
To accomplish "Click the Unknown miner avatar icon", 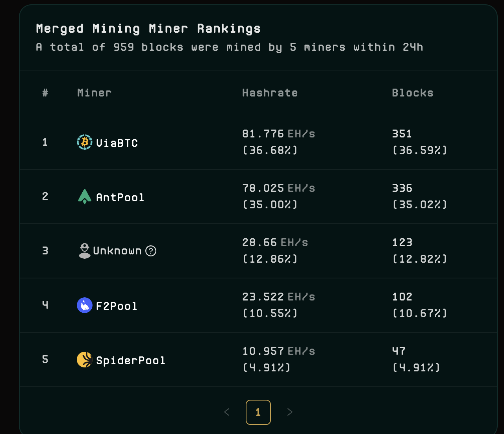I will (x=84, y=251).
